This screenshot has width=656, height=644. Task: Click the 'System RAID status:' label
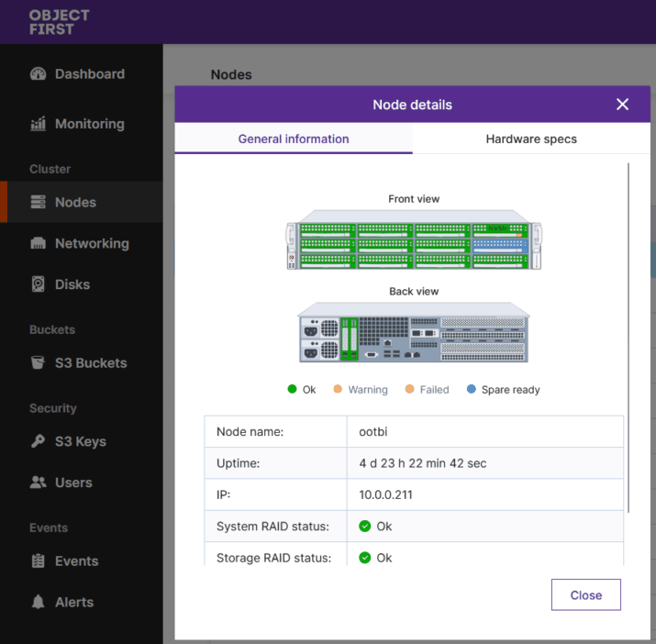tap(272, 526)
